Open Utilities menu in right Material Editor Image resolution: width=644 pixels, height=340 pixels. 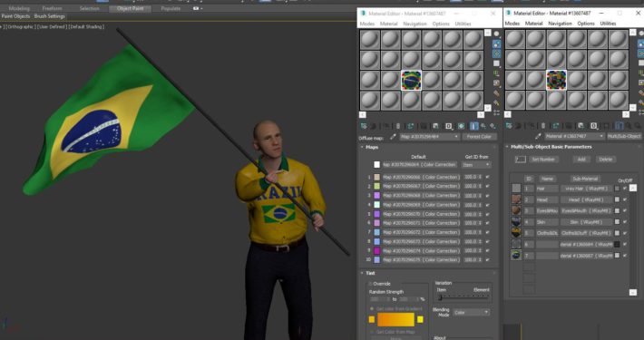click(608, 24)
